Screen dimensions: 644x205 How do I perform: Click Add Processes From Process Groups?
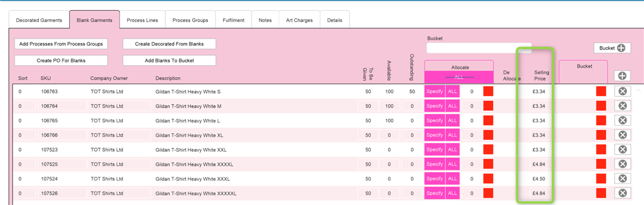coord(61,44)
